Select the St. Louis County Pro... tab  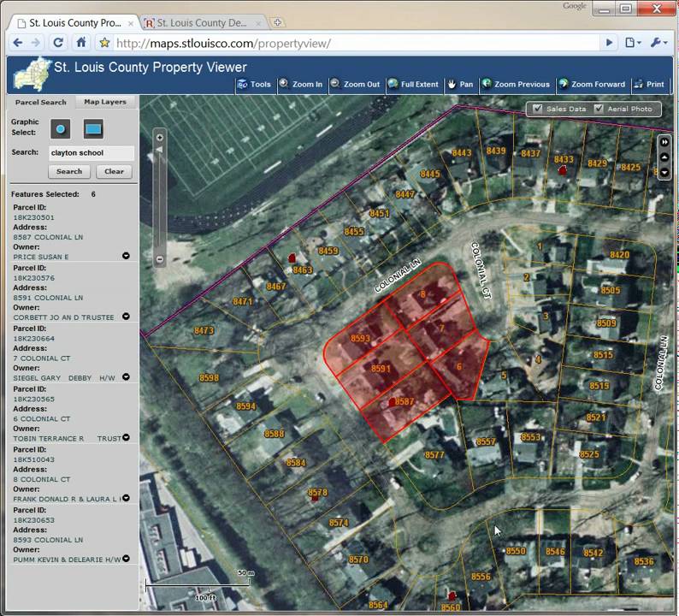[74, 23]
